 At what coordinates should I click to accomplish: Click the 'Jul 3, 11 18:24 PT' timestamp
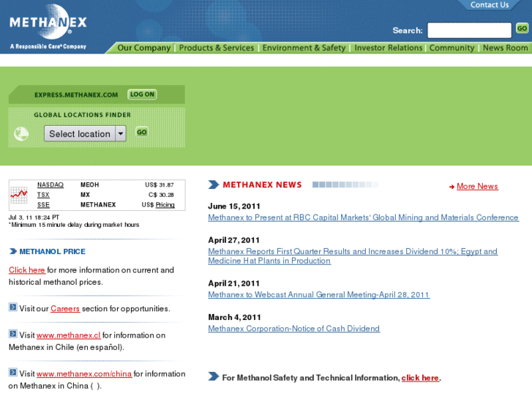pos(34,217)
